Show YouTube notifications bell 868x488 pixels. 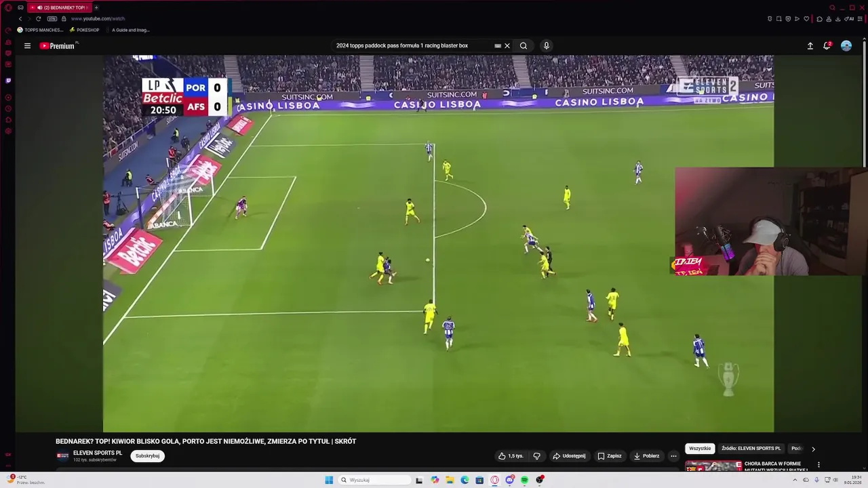click(827, 45)
